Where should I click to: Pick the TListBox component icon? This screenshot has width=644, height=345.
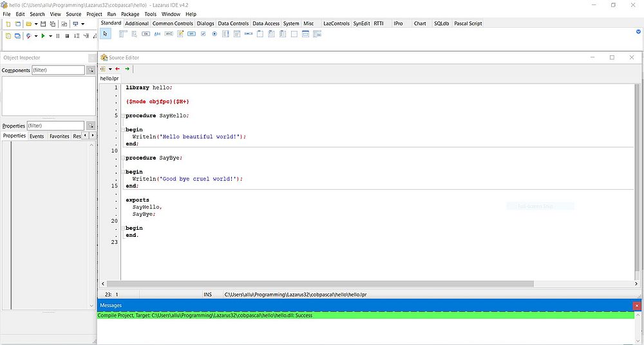(x=225, y=34)
